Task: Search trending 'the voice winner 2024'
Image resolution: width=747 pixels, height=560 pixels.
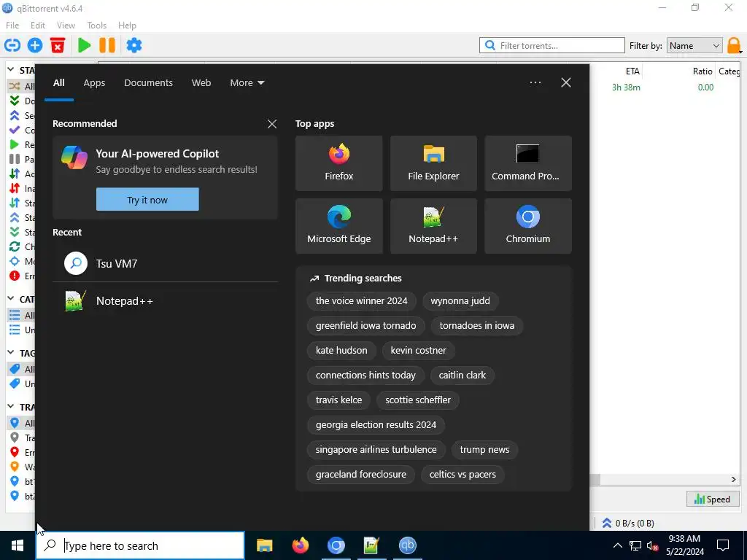Action: [362, 301]
